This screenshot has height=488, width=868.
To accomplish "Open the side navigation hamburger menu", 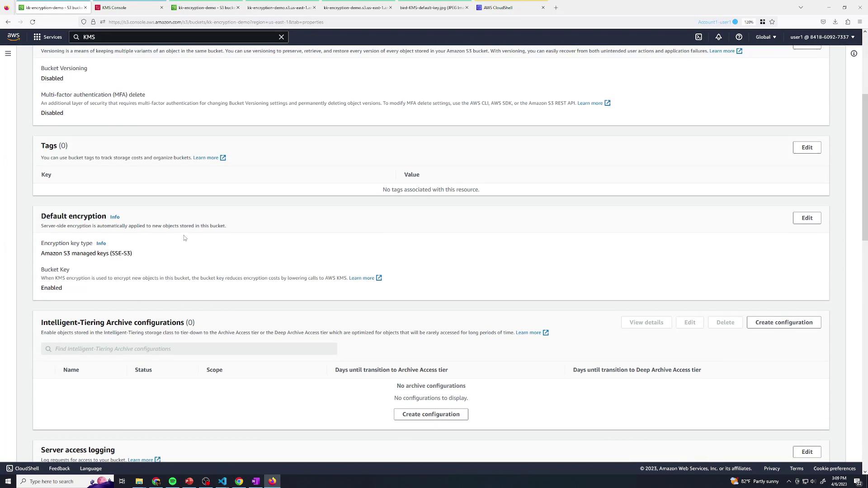I will tap(8, 53).
